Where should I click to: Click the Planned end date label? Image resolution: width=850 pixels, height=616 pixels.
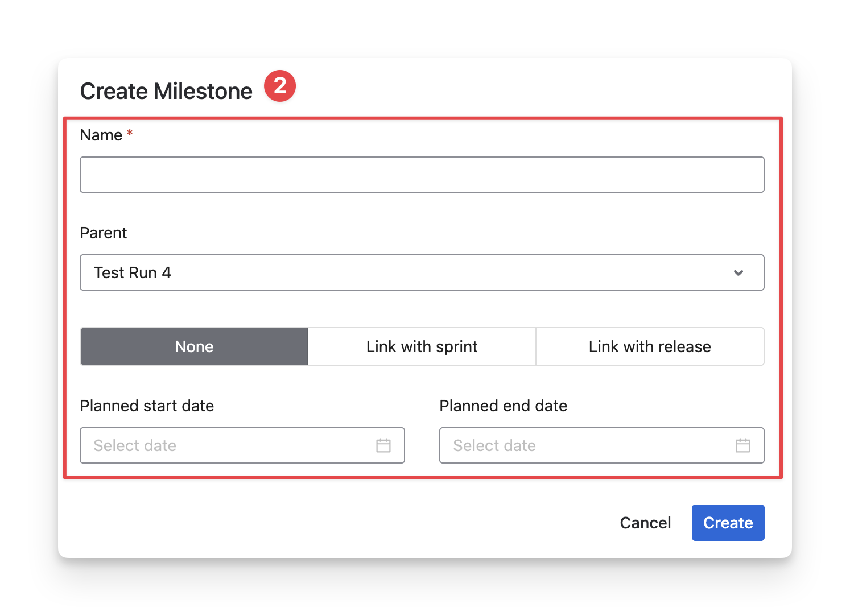click(x=503, y=406)
